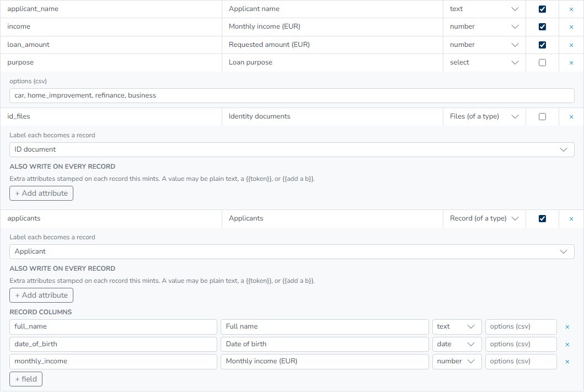This screenshot has height=392, width=584.
Task: Edit the monthly_income key input
Action: coord(113,362)
